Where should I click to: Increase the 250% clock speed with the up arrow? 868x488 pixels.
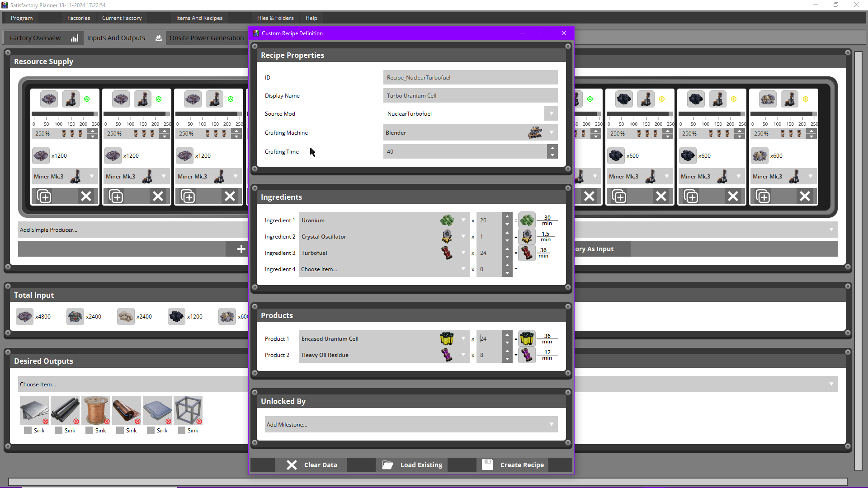coord(92,130)
